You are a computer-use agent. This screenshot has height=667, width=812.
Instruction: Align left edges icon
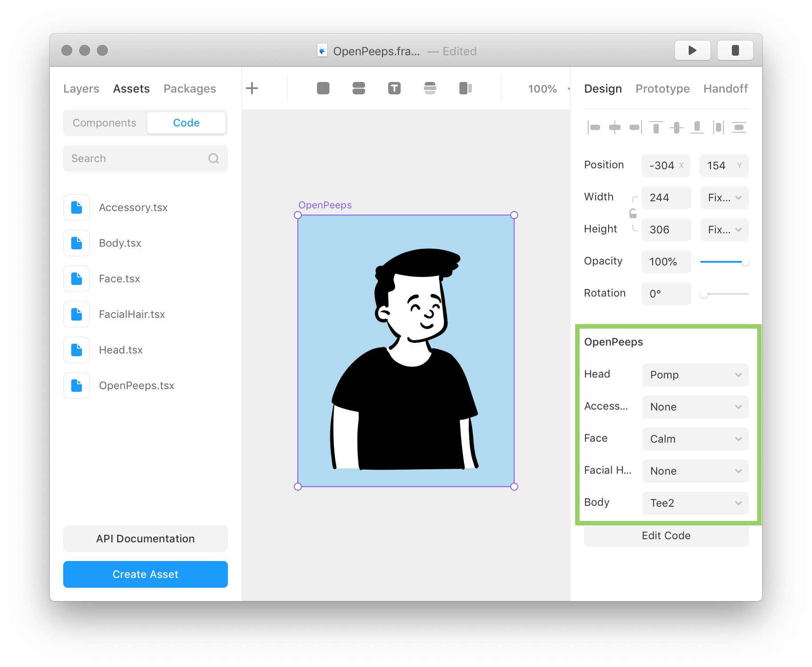tap(594, 128)
